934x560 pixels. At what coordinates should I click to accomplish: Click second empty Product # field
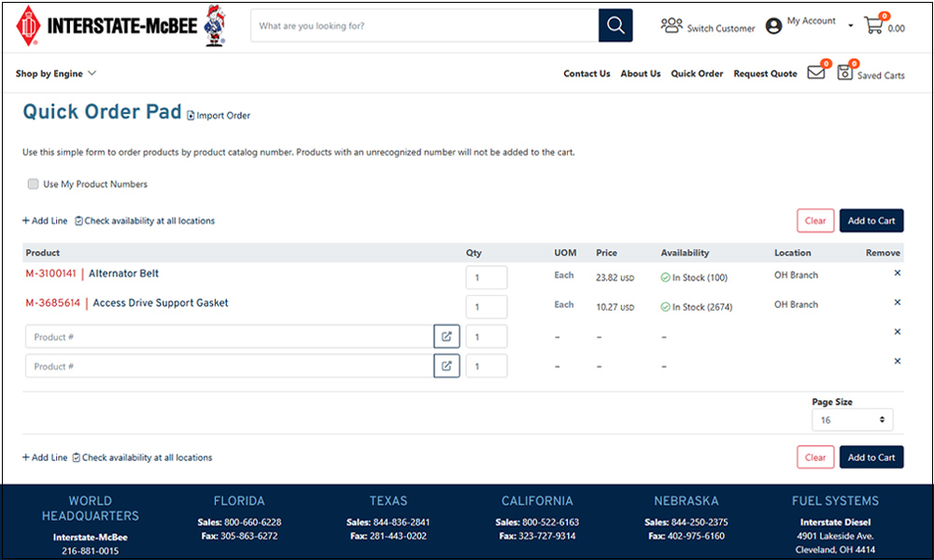230,366
